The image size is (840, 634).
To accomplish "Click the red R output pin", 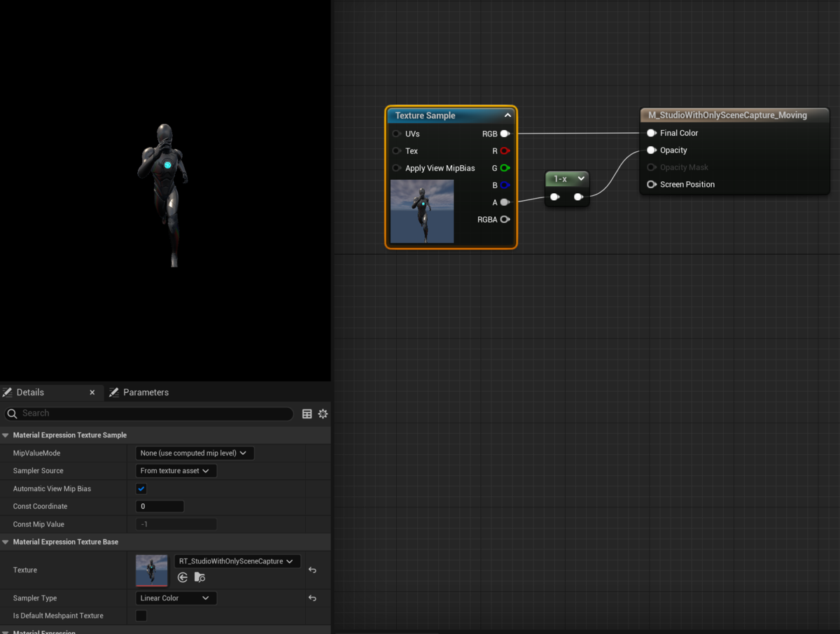I will pos(505,150).
